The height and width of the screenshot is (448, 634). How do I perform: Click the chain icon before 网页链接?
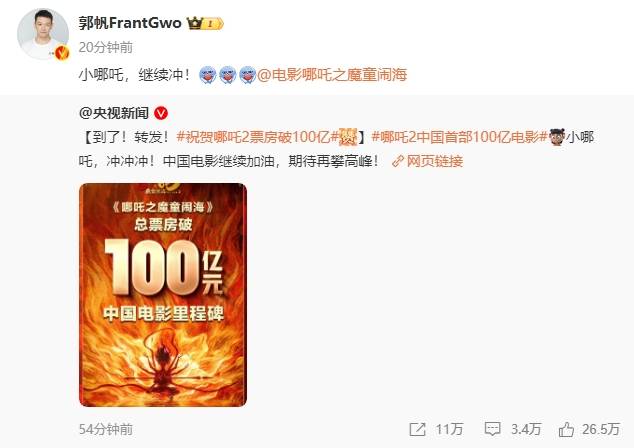coord(398,161)
